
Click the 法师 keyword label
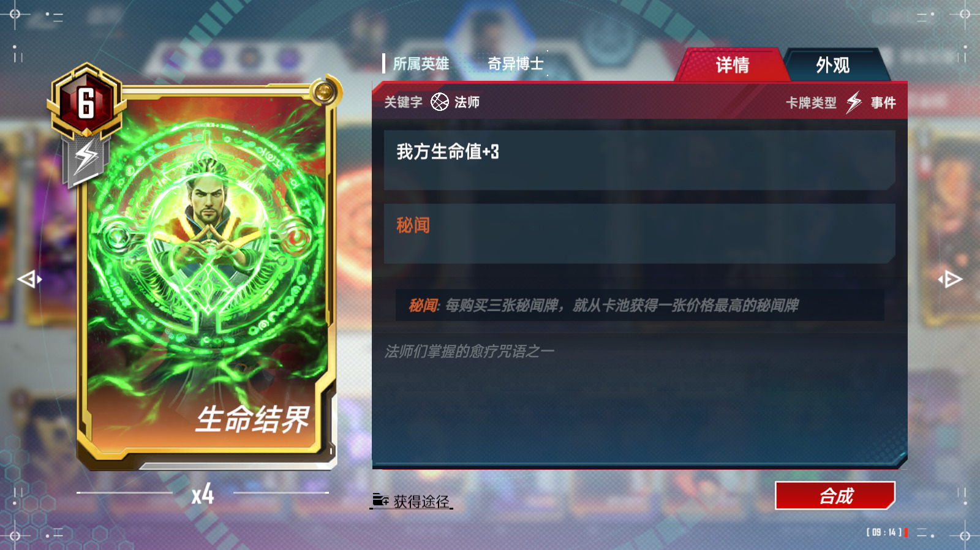467,102
